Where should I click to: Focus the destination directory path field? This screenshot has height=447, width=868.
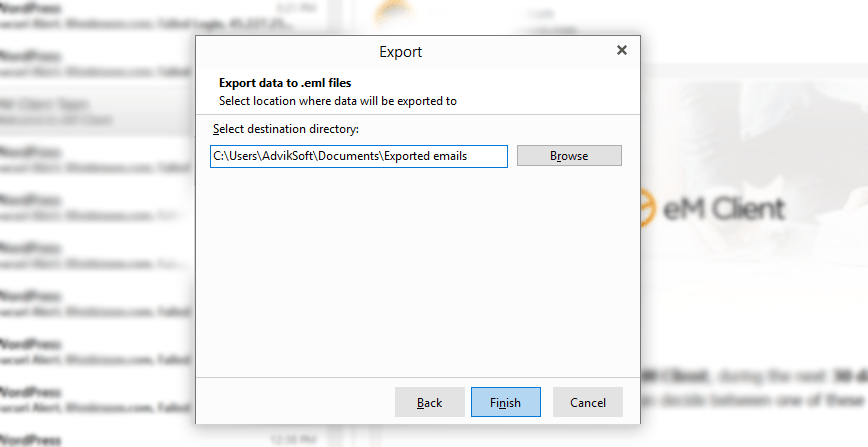[359, 156]
